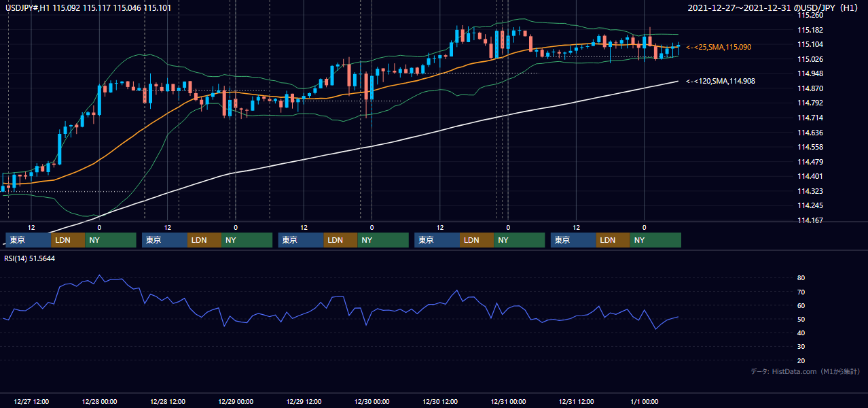Click the 12/31 12:00 time axis label
Viewport: 868px width, 408px height.
[577, 401]
